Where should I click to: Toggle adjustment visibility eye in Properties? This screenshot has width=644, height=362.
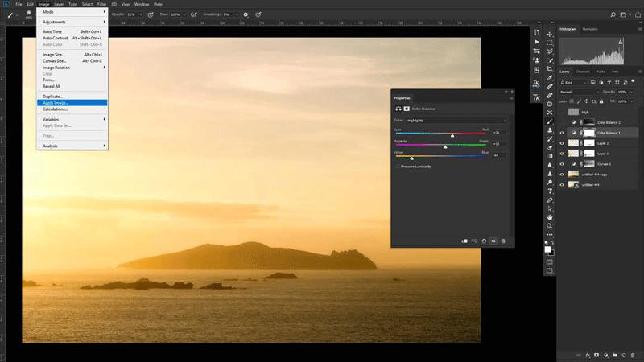[x=493, y=241]
